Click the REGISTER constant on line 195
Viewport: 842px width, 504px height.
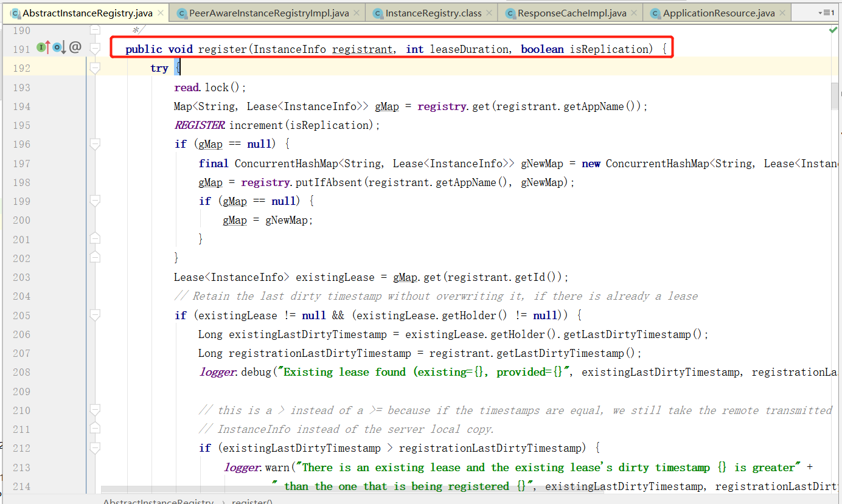200,125
